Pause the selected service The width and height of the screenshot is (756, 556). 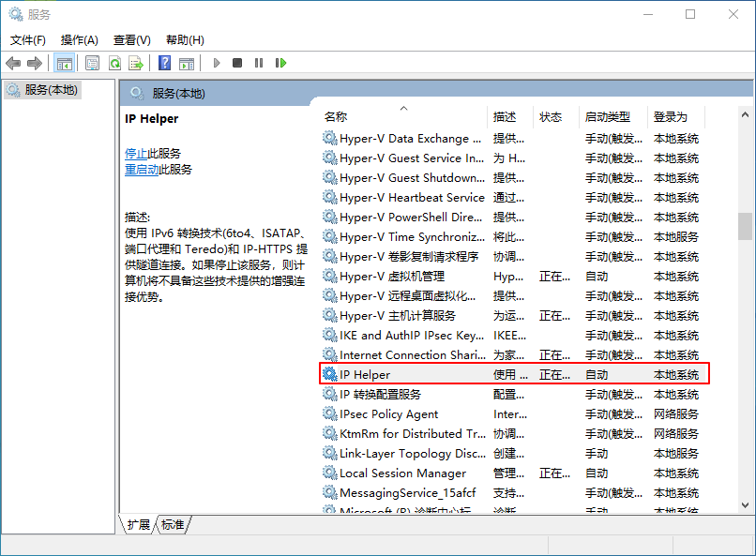coord(258,62)
